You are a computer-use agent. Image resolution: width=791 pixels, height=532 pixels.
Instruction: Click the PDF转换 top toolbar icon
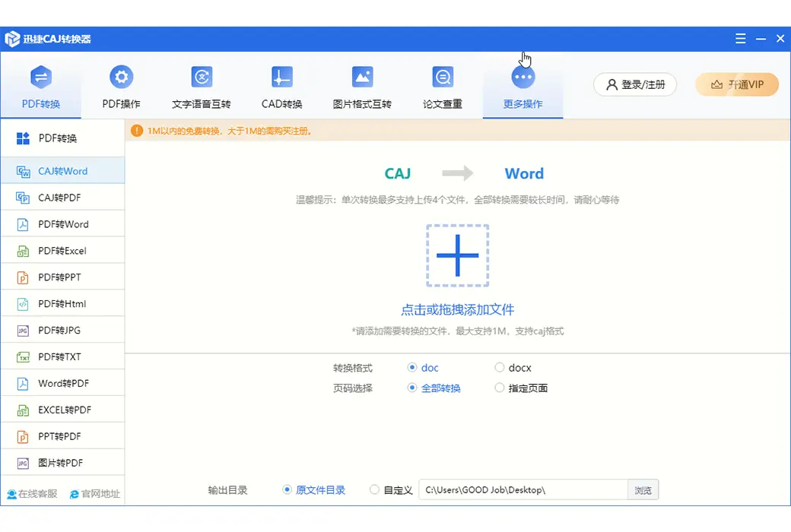pyautogui.click(x=41, y=78)
